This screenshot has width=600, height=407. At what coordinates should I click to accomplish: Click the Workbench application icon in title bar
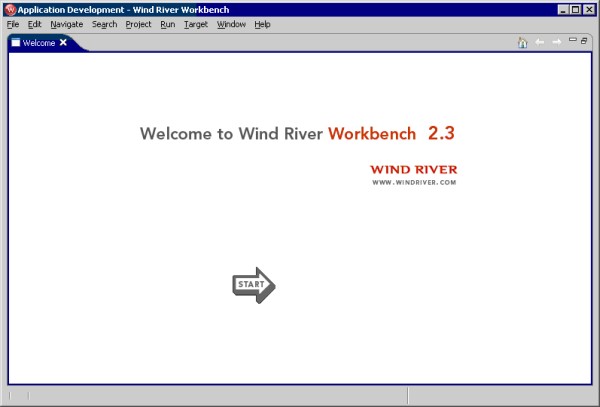pos(10,9)
